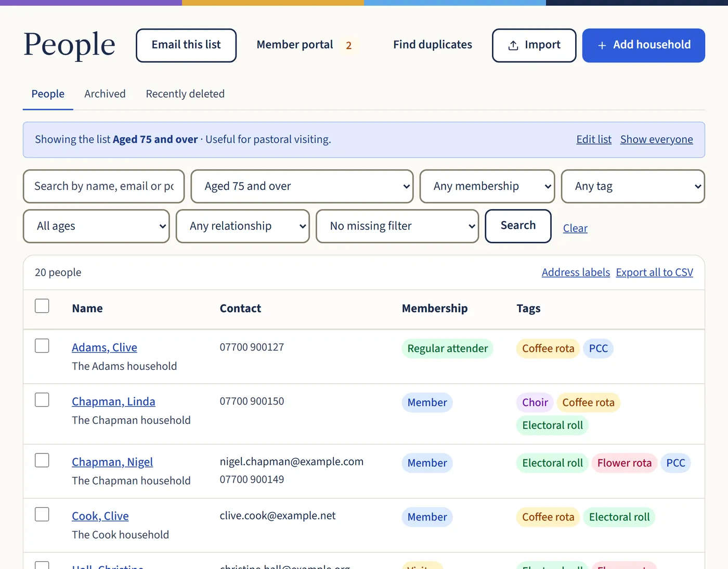Open Chapman, Linda's record

[x=113, y=402]
